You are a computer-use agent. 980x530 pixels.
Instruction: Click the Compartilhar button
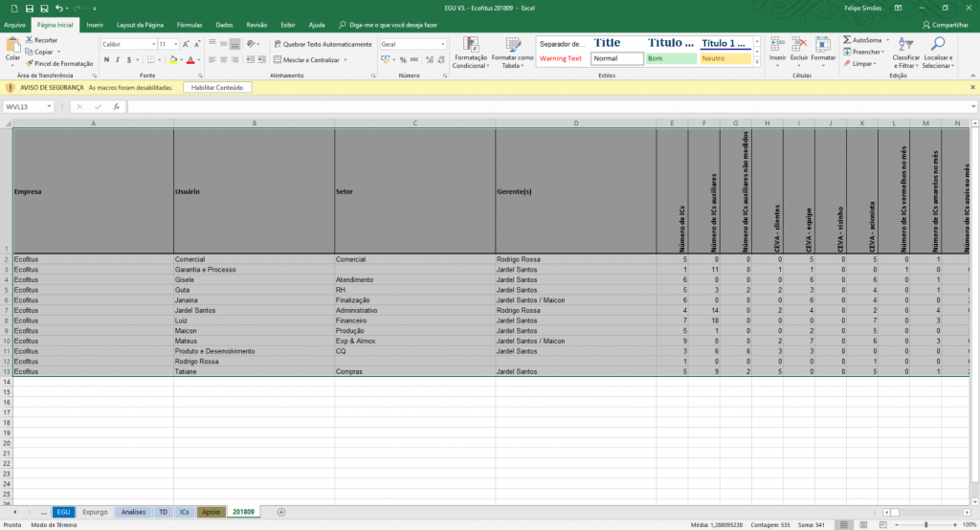click(945, 25)
